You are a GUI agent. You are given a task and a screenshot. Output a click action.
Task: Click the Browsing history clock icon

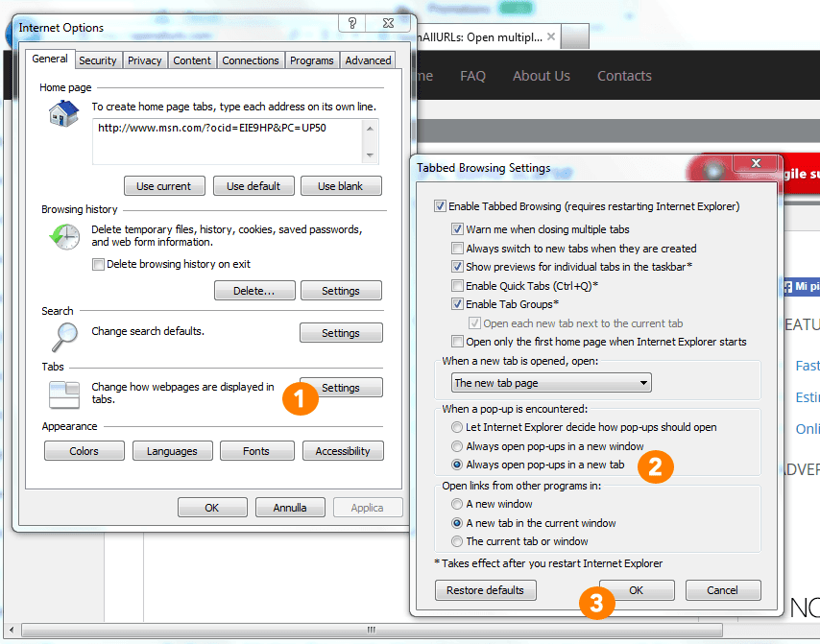pos(65,236)
